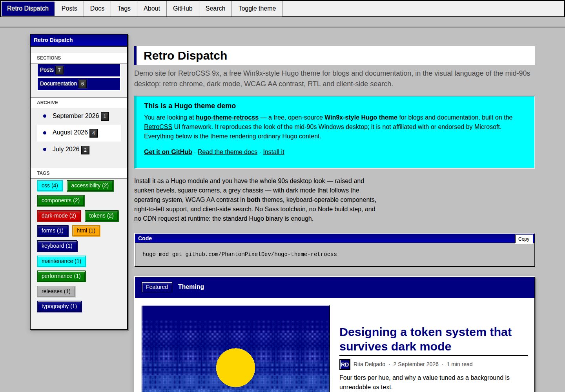Follow the RetroCSS framework link

[x=158, y=127]
